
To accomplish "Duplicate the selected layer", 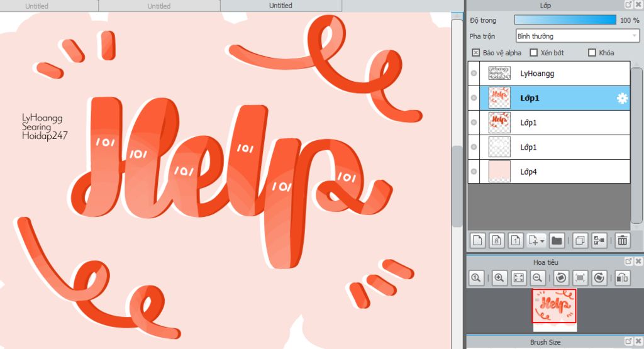I will coord(580,241).
